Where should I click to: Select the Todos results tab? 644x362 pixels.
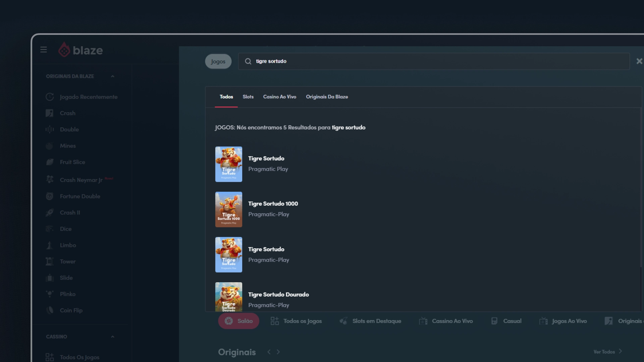tap(226, 97)
